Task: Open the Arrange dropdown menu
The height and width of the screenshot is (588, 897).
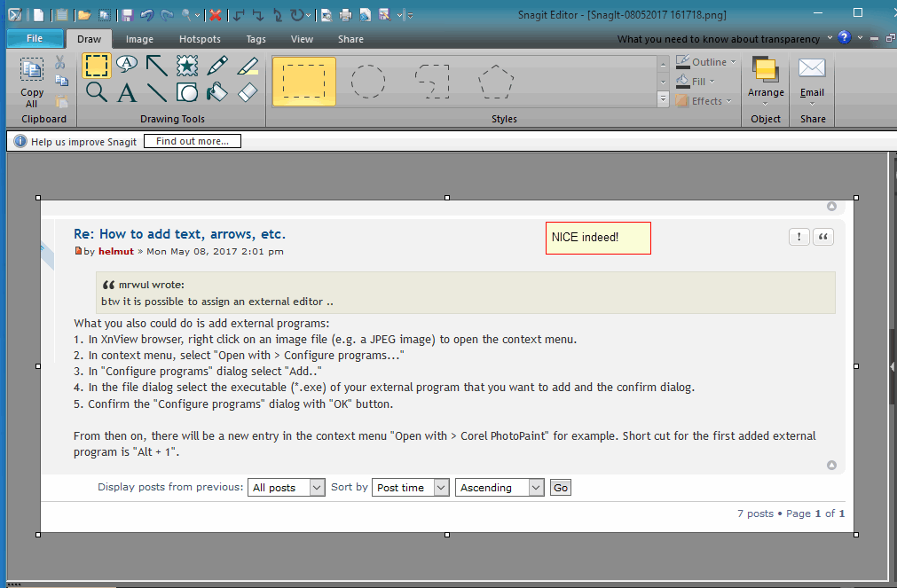Action: point(766,92)
